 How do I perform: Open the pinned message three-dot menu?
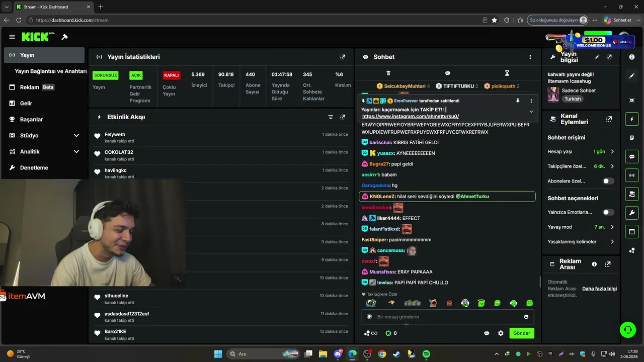(531, 101)
